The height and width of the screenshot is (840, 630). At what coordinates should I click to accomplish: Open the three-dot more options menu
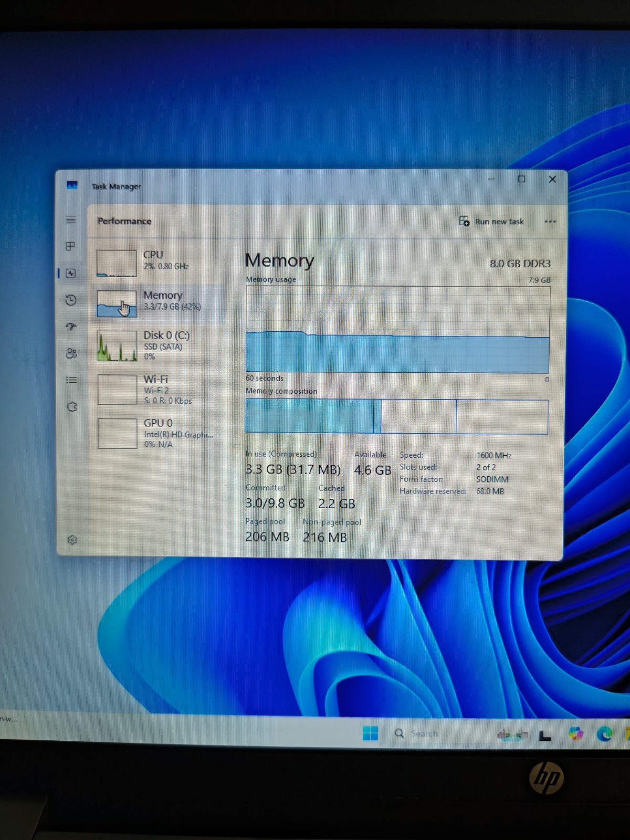(x=550, y=222)
